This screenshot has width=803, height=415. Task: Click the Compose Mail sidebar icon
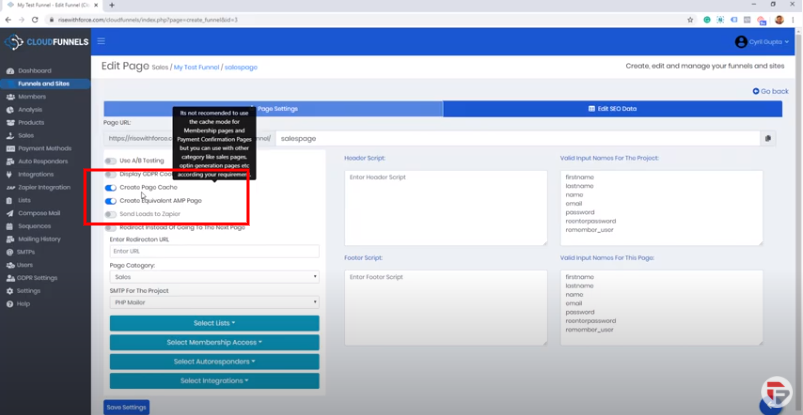9,213
